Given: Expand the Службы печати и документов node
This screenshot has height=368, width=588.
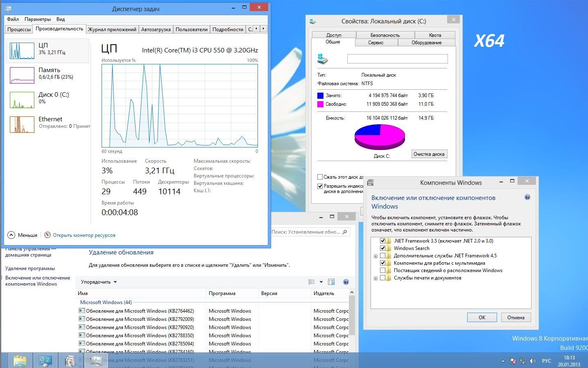Looking at the screenshot, I should pos(375,278).
